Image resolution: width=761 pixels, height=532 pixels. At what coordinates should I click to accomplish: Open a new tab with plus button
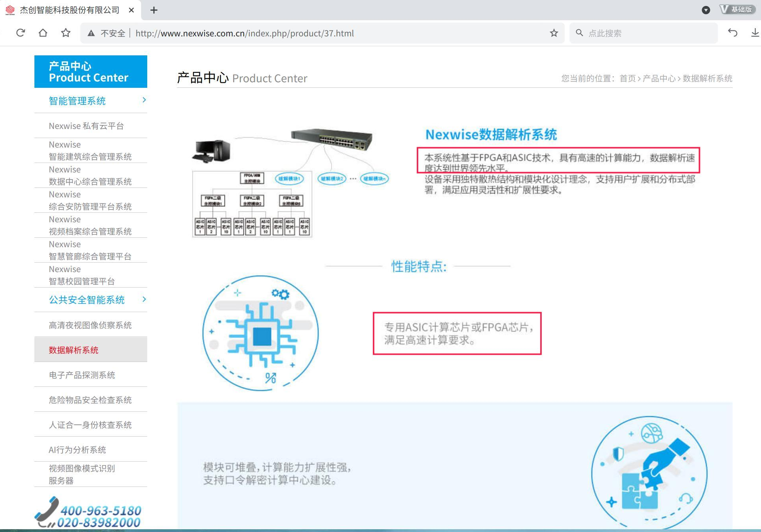coord(154,10)
